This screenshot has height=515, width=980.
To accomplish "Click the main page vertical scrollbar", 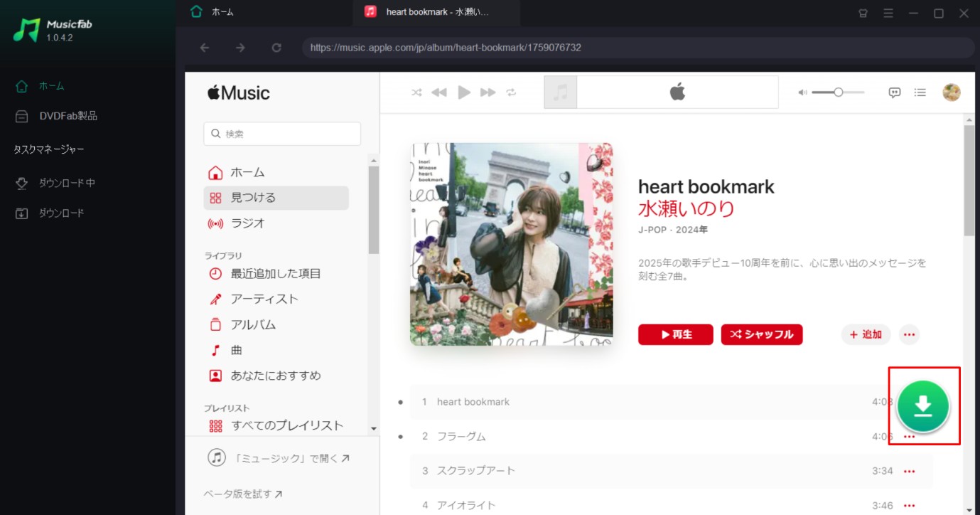I will click(969, 181).
